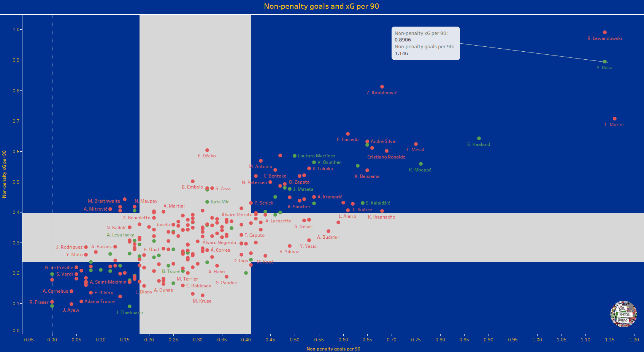Click the 'M. Antonio' label

(x=260, y=166)
